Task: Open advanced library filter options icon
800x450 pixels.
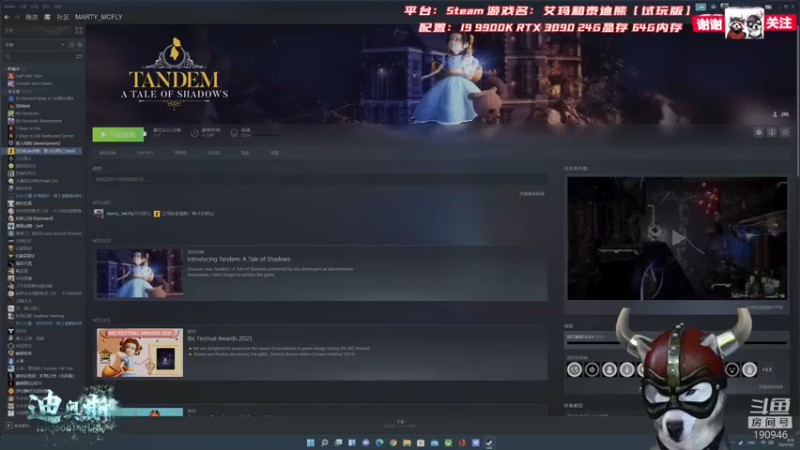Action: click(79, 57)
